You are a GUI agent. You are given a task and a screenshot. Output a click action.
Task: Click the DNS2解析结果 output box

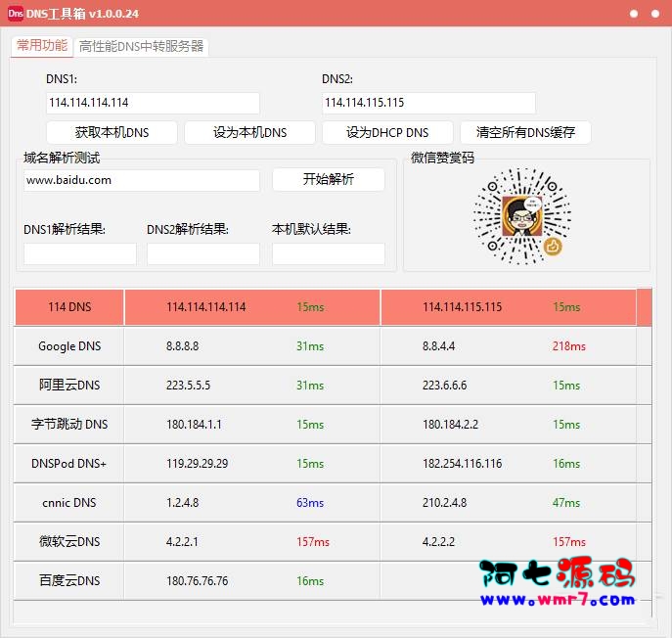[x=203, y=253]
